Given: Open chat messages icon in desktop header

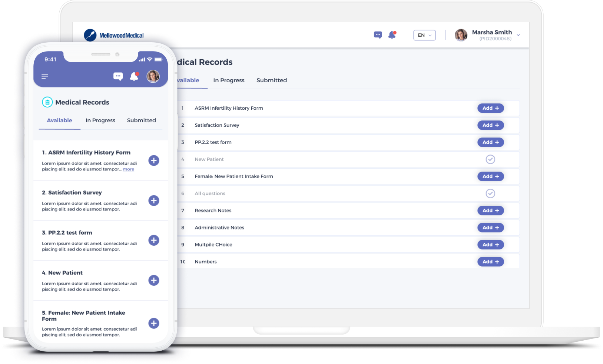Looking at the screenshot, I should click(378, 35).
